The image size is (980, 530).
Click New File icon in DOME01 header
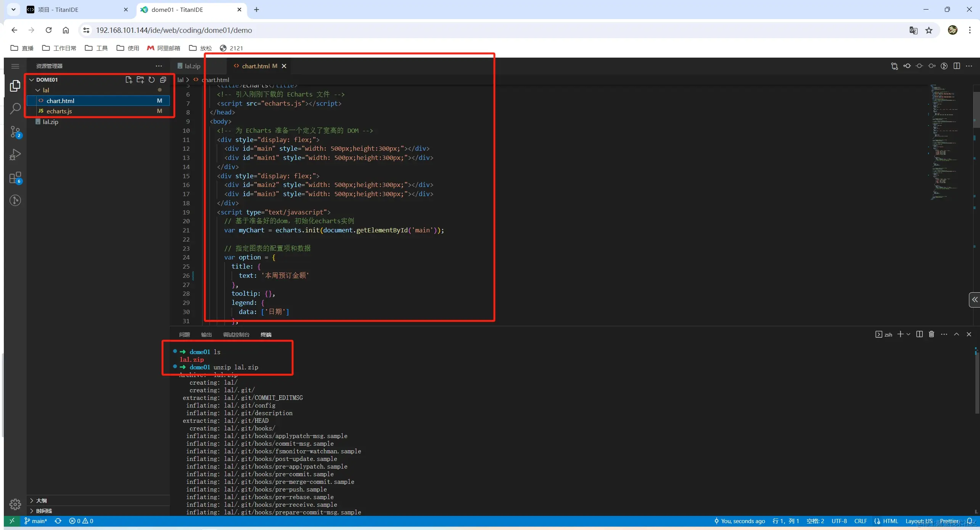click(129, 80)
